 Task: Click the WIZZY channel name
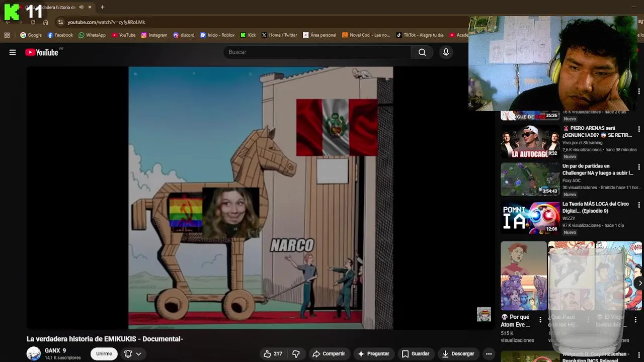tap(569, 219)
